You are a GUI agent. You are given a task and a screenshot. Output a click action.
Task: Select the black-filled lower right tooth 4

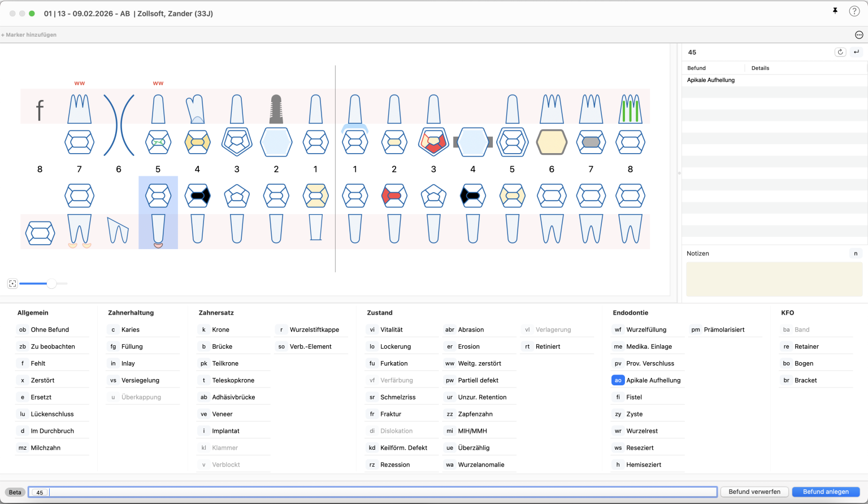coord(197,195)
